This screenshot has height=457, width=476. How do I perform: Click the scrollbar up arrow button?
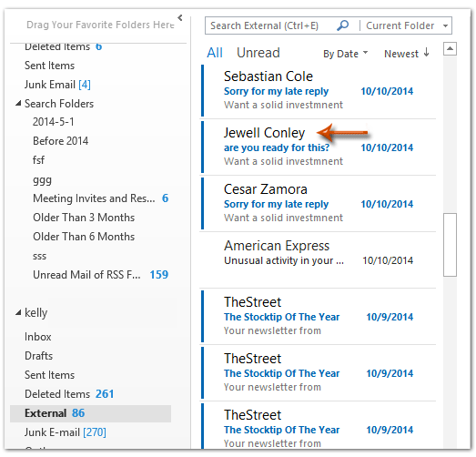pyautogui.click(x=450, y=49)
